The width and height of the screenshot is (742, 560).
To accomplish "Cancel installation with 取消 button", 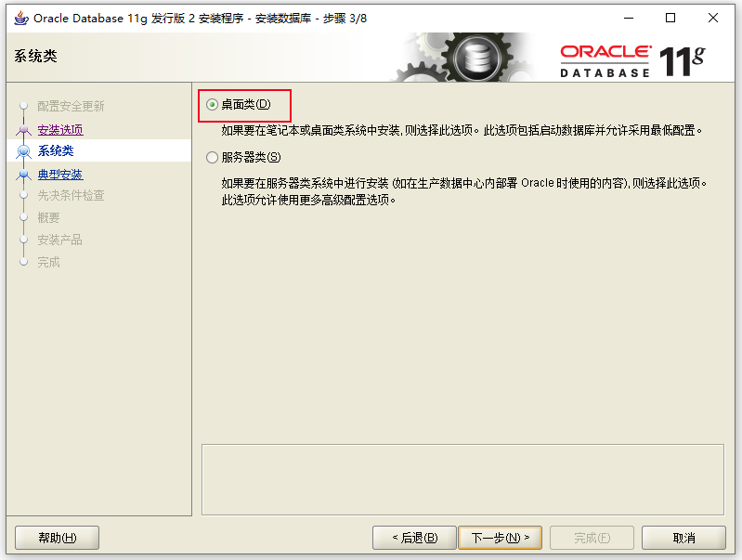I will click(683, 538).
